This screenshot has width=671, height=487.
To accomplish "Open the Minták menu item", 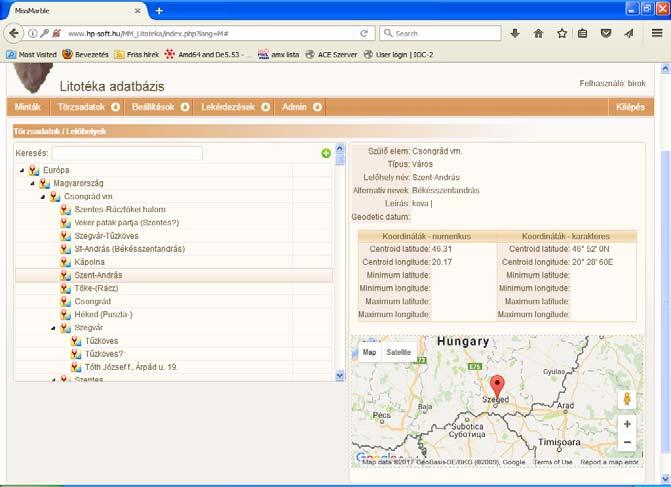I will click(x=28, y=107).
